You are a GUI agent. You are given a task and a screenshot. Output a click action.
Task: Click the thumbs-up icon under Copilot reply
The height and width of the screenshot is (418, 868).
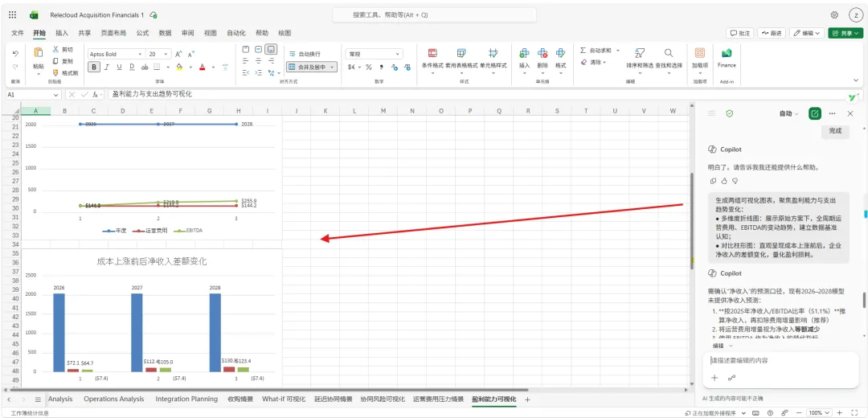tap(724, 181)
